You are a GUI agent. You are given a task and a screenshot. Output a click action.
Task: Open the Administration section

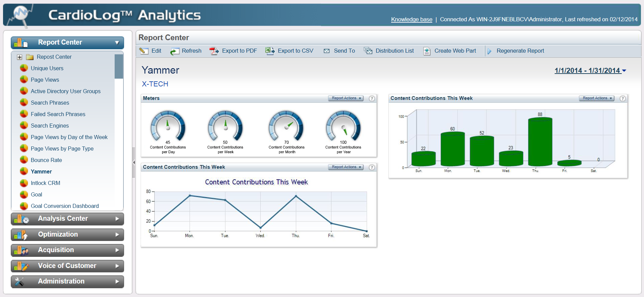(67, 281)
